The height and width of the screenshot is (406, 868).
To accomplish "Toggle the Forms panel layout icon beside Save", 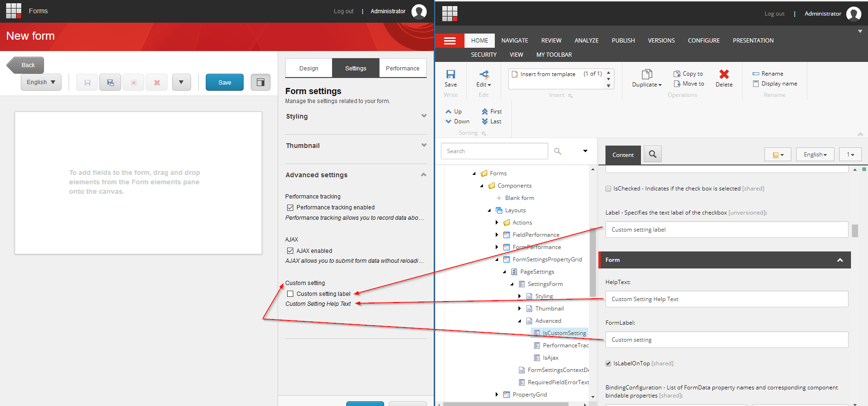I will (x=260, y=82).
